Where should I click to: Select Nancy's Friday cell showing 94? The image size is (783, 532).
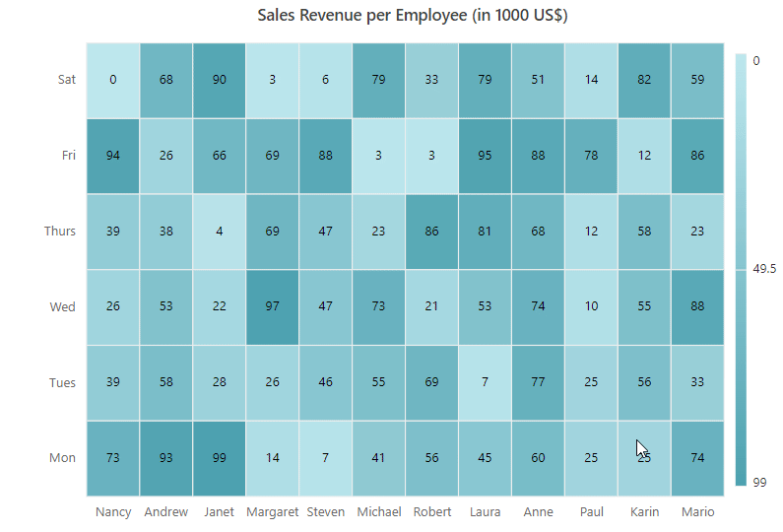click(113, 156)
